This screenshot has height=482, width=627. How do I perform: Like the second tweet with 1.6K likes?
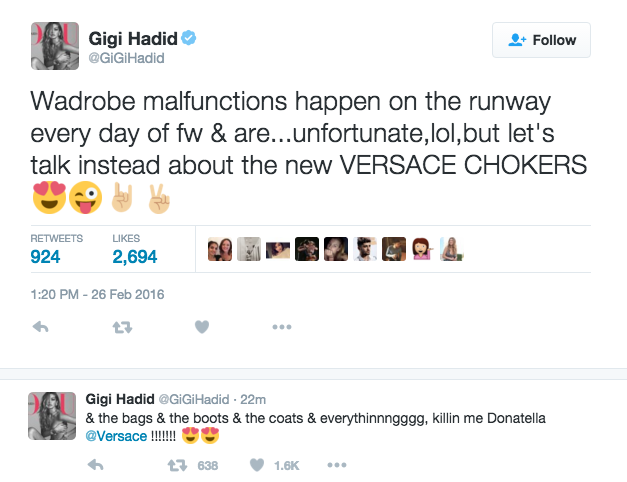point(257,465)
